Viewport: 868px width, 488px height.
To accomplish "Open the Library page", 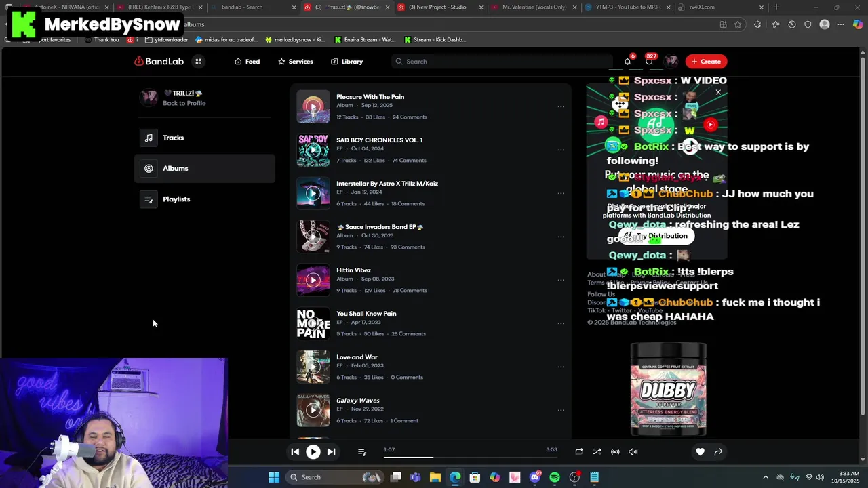I will point(347,62).
